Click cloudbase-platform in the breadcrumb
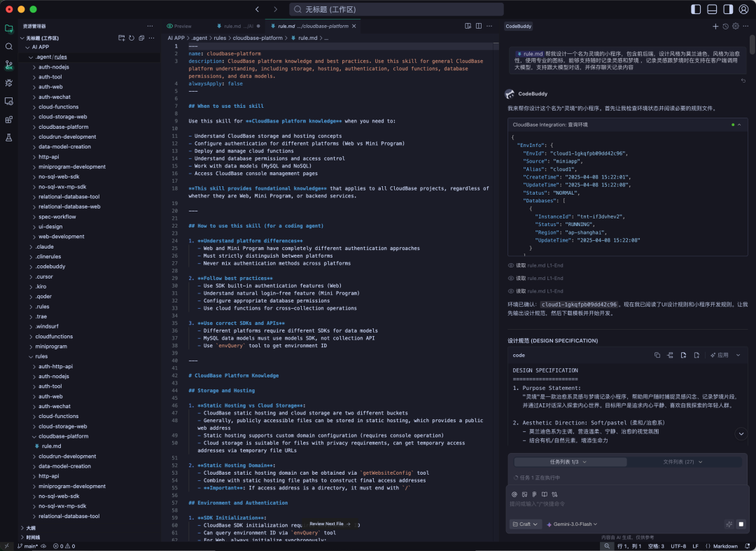 coord(258,38)
